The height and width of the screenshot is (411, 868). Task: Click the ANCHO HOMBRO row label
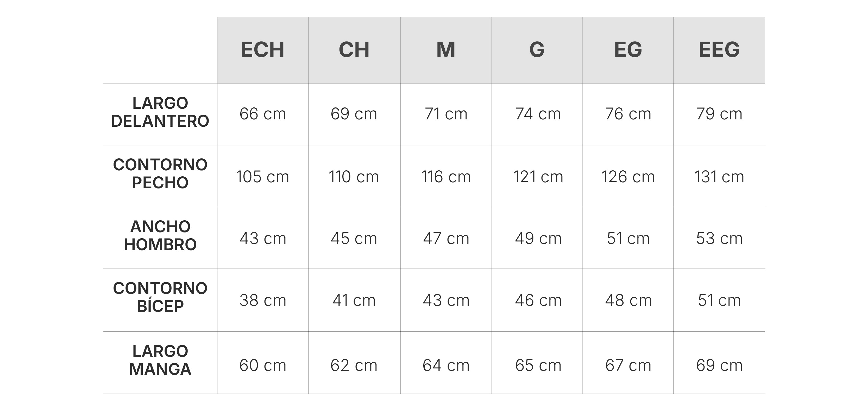pyautogui.click(x=160, y=236)
